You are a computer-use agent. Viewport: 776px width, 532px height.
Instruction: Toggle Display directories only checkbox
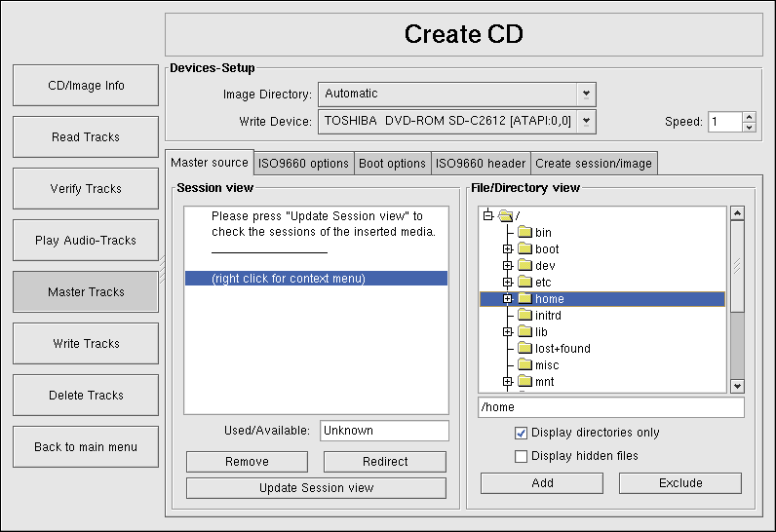521,433
